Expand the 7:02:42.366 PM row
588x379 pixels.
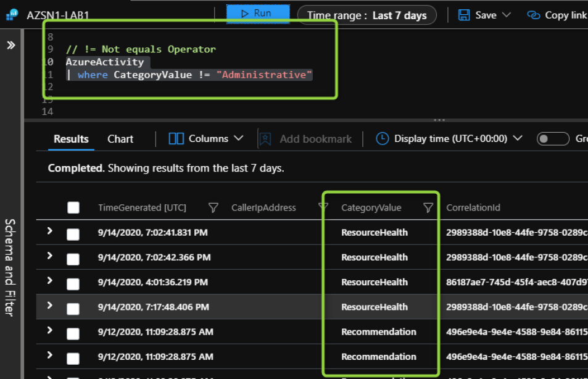click(49, 256)
